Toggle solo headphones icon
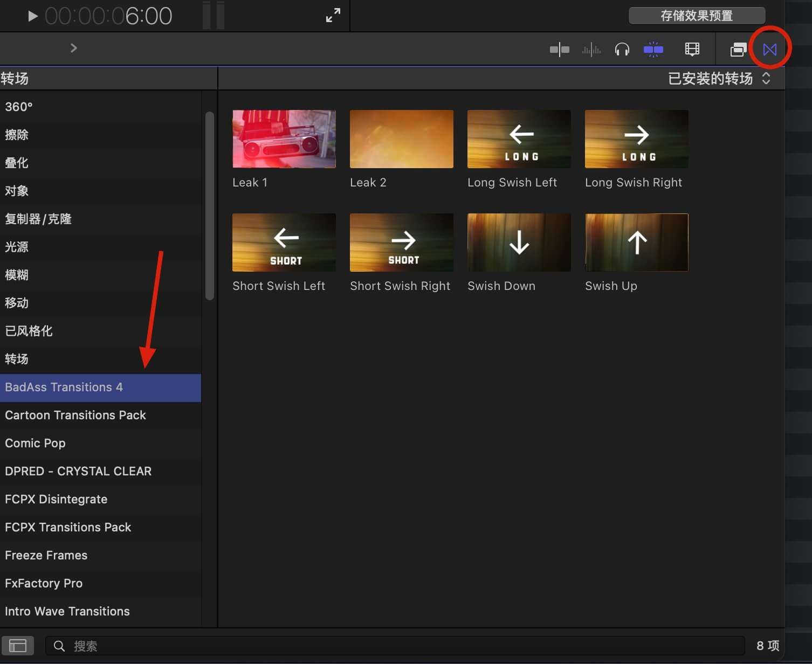Image resolution: width=812 pixels, height=664 pixels. (622, 50)
